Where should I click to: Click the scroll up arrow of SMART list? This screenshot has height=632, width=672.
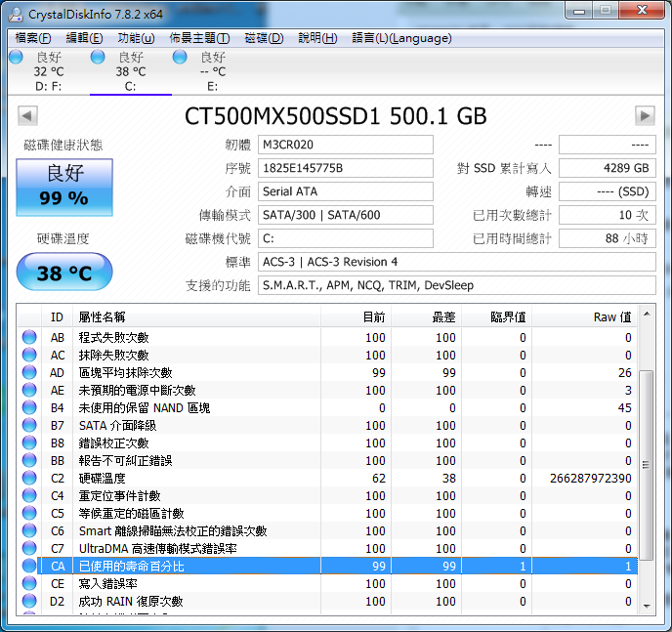click(x=647, y=315)
